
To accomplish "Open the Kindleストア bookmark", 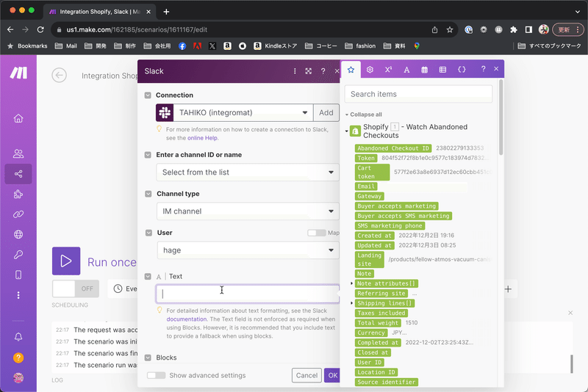I will pos(276,46).
